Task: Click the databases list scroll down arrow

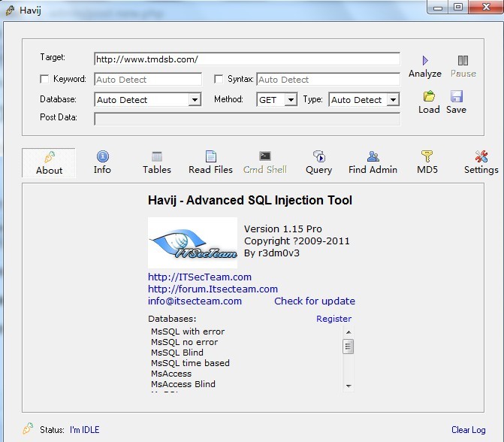Action: [349, 386]
